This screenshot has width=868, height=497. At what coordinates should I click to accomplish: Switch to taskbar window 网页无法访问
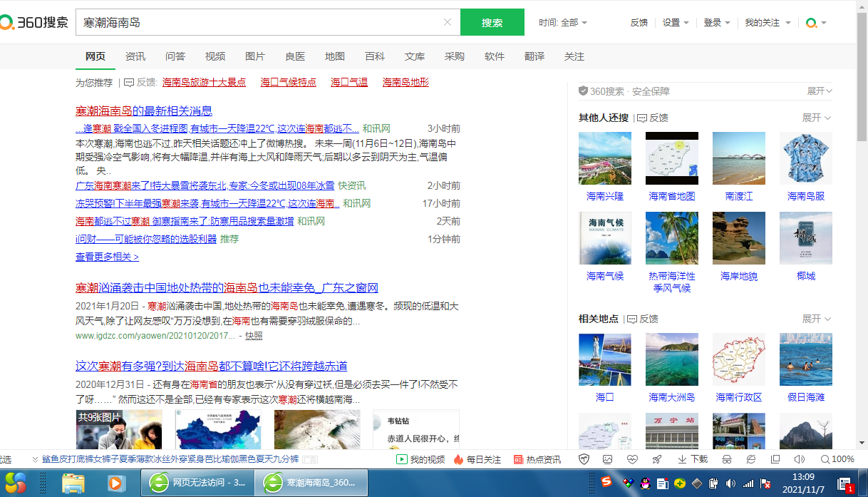pos(197,483)
